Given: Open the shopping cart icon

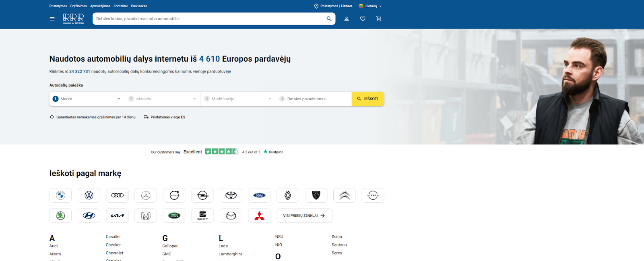Looking at the screenshot, I should pyautogui.click(x=379, y=19).
